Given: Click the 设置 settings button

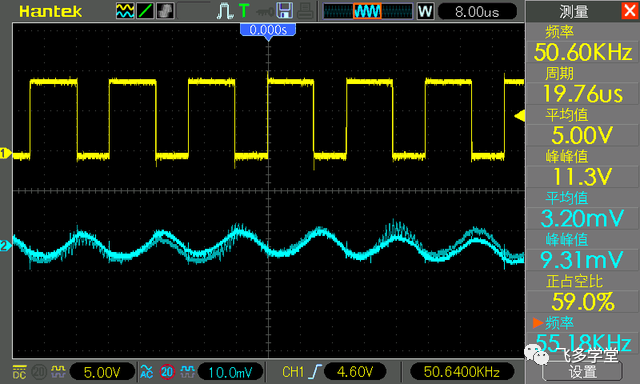Looking at the screenshot, I should click(x=582, y=372).
